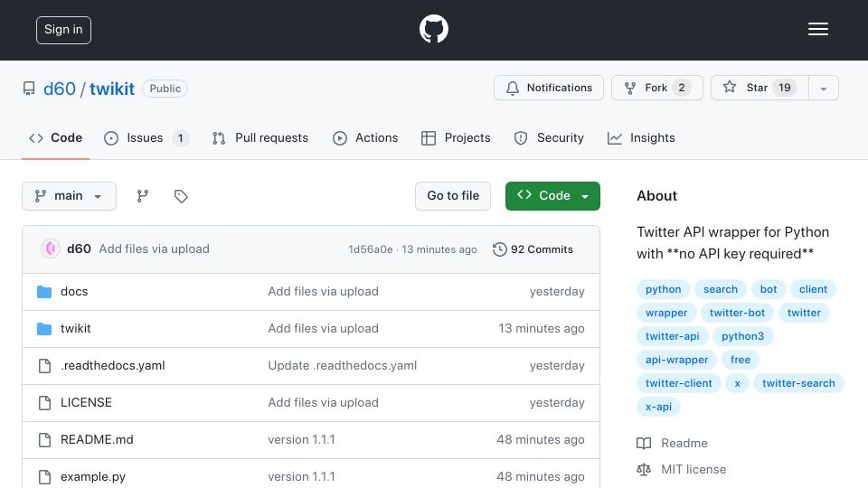Select the bot topic tag

(769, 289)
